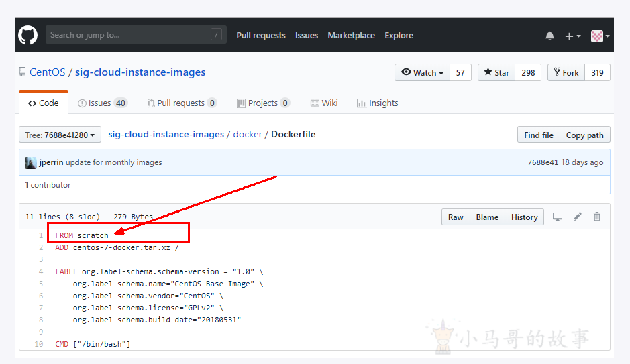Click the 'FROM scratch' code line

pyautogui.click(x=82, y=235)
